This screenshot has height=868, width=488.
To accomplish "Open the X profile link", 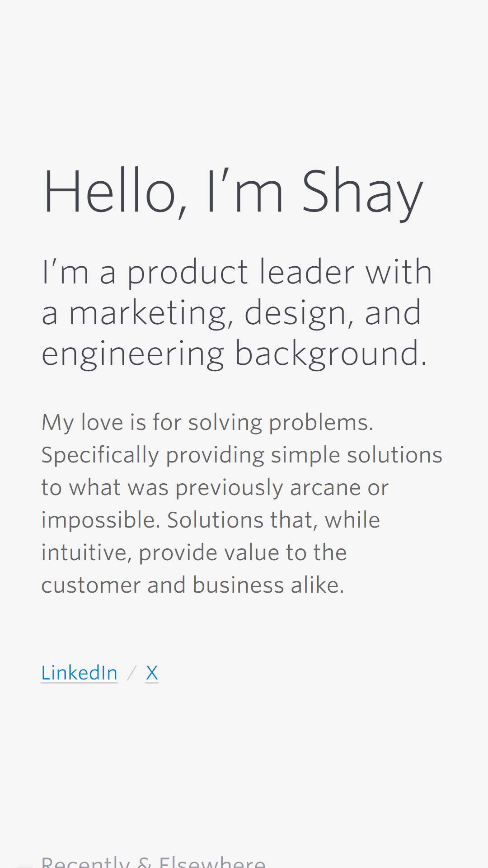I will 152,673.
